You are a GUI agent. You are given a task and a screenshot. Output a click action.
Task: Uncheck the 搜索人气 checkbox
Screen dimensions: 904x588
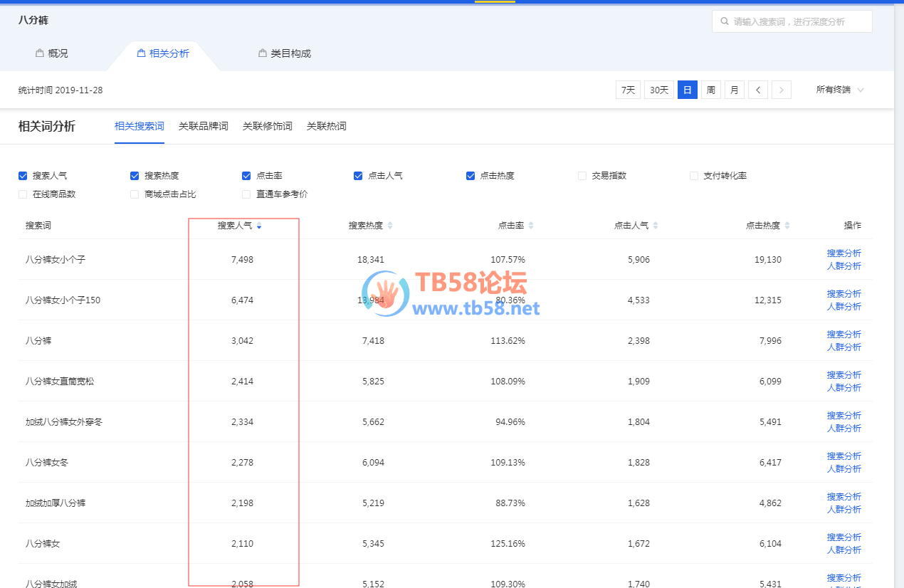(23, 176)
